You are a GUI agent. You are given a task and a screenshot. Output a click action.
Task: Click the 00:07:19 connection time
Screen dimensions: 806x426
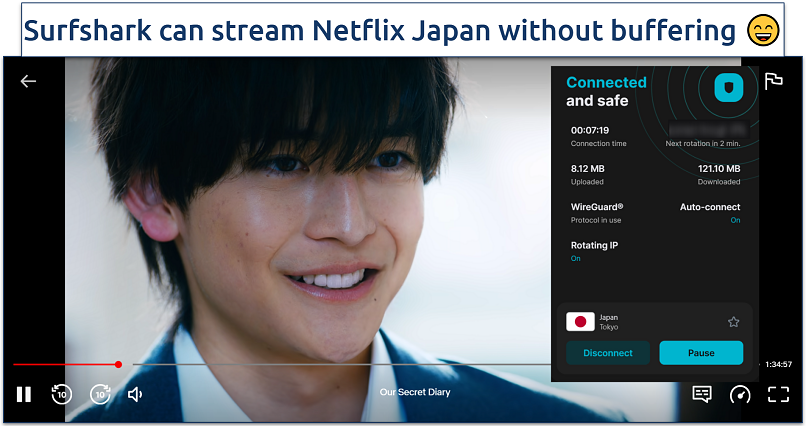pos(590,131)
